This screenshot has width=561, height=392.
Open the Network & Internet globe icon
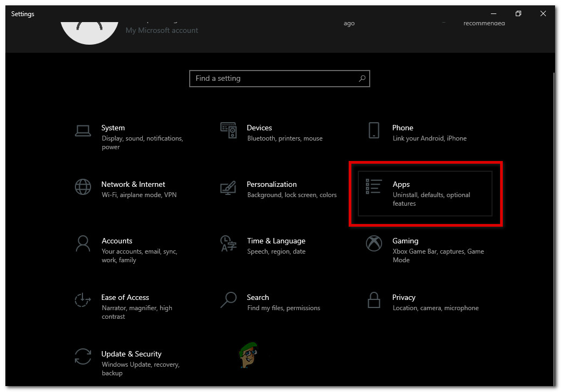click(x=82, y=187)
